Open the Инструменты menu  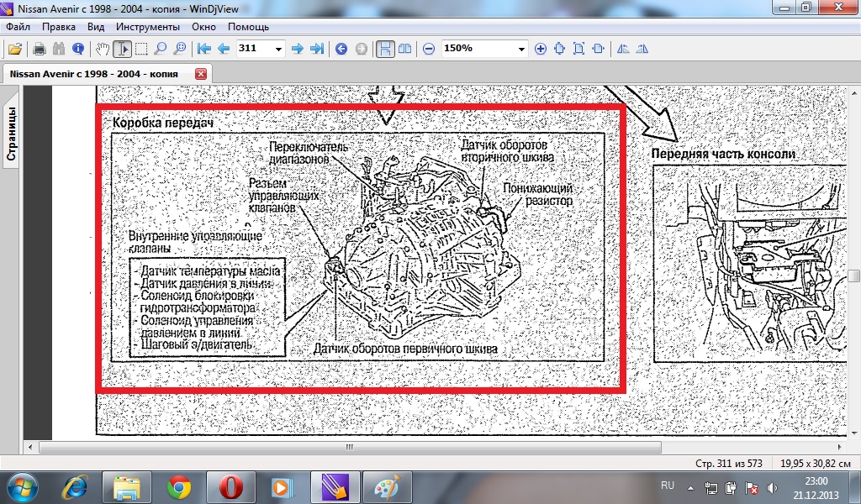tap(148, 27)
